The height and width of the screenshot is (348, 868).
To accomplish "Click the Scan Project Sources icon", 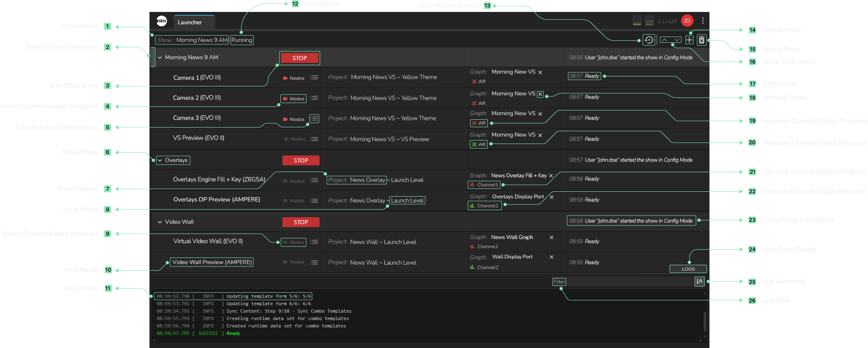I will coord(649,40).
